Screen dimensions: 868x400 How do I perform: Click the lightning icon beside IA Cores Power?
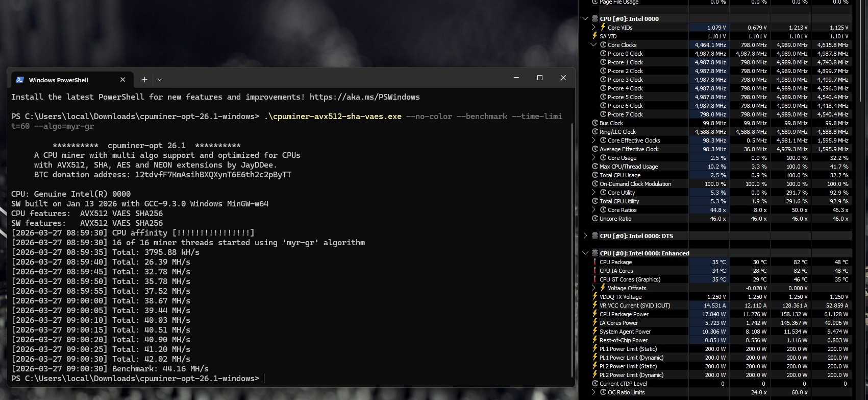(x=594, y=323)
